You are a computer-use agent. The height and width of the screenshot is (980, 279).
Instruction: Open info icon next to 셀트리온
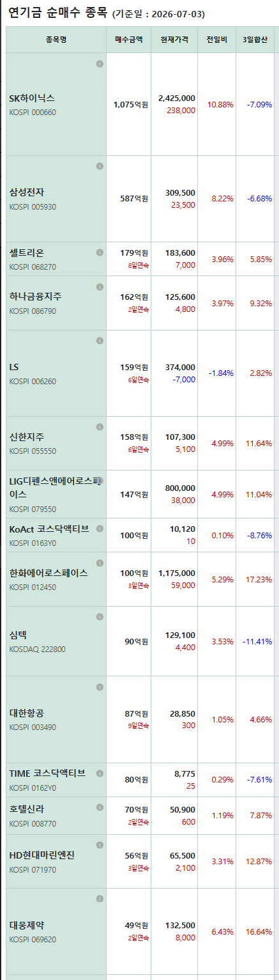point(100,253)
